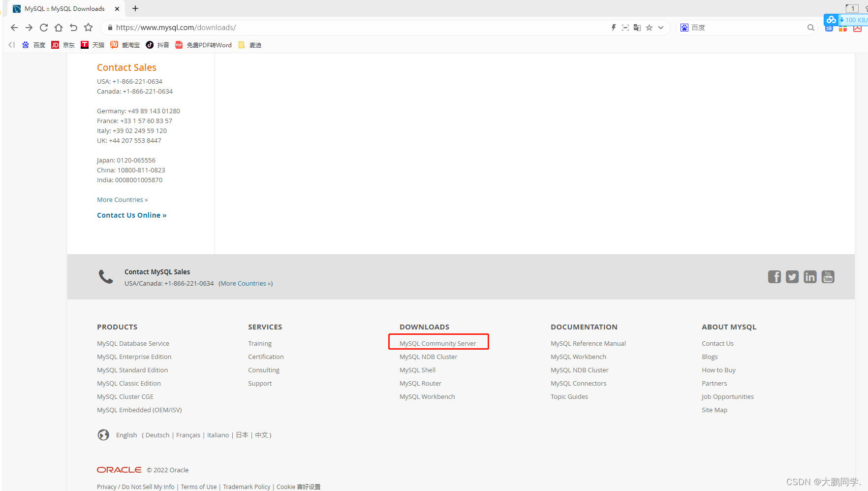Open MySQL Workbench under Downloads
This screenshot has width=868, height=491.
427,396
